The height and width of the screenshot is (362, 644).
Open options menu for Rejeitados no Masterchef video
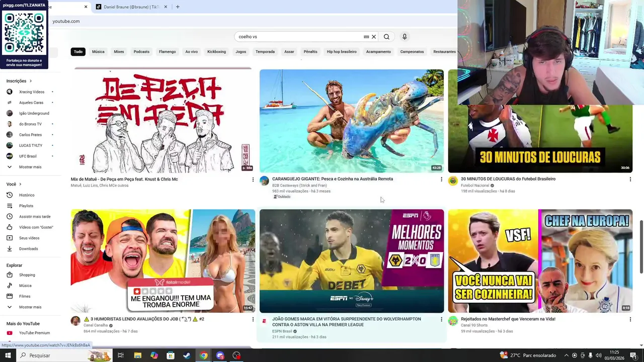[630, 319]
